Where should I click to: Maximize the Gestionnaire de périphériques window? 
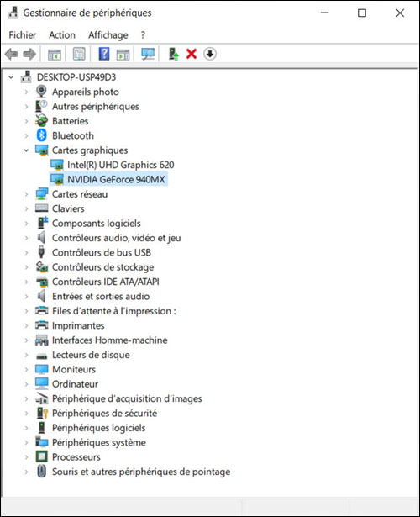(362, 13)
